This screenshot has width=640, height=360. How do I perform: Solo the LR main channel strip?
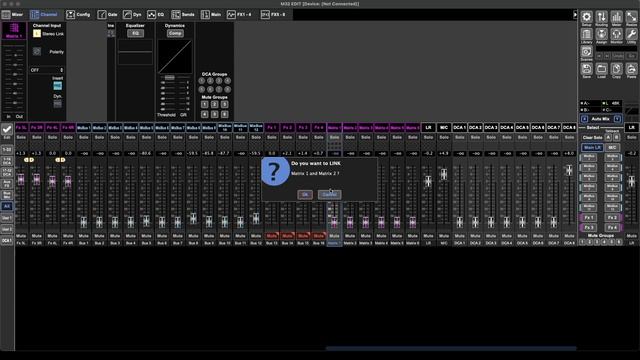point(428,138)
